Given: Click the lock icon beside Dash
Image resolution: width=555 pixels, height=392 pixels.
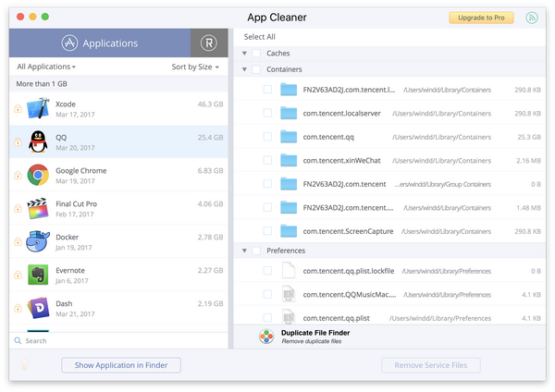Looking at the screenshot, I should point(18,308).
